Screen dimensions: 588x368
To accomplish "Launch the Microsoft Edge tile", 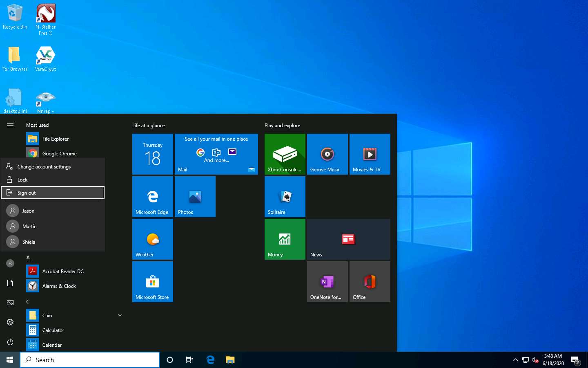I will point(153,197).
